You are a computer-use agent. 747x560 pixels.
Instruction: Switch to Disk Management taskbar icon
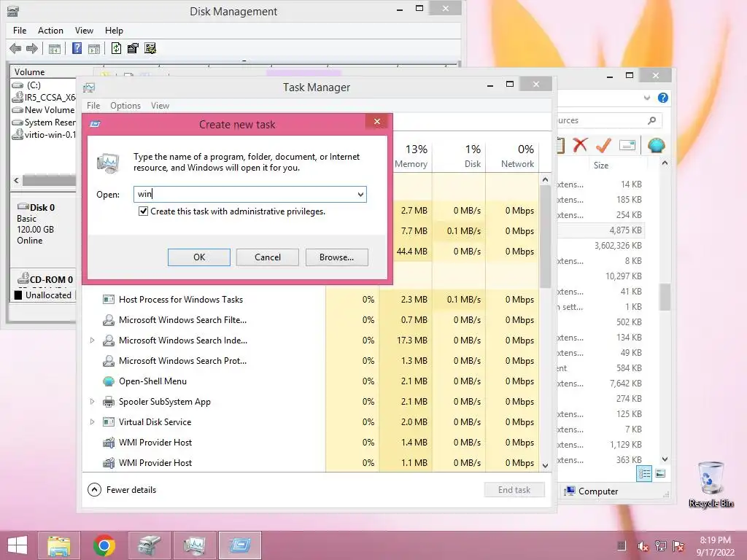click(x=150, y=545)
